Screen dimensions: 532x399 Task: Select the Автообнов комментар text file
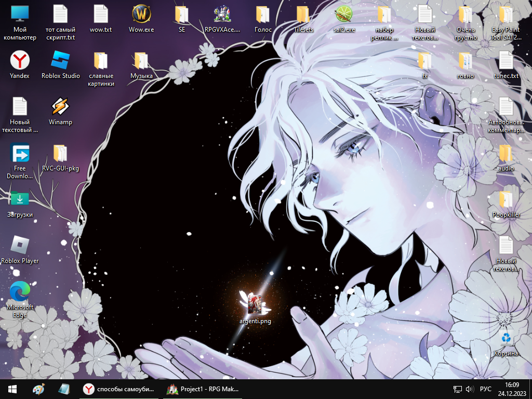(506, 115)
